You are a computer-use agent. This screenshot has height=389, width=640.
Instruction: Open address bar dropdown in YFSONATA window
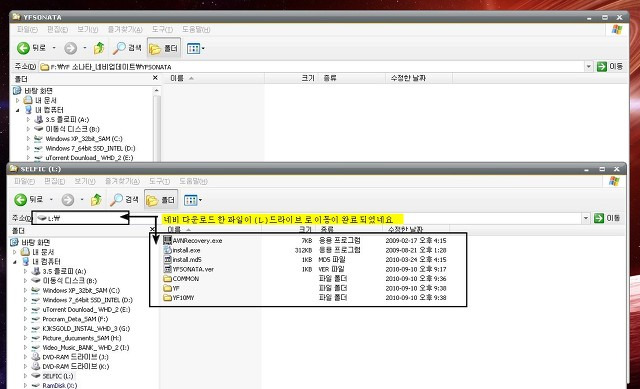click(589, 67)
